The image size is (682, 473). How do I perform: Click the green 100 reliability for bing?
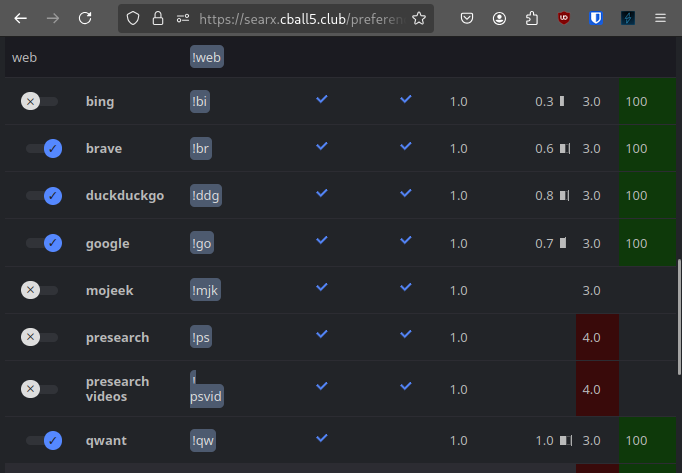pos(647,101)
